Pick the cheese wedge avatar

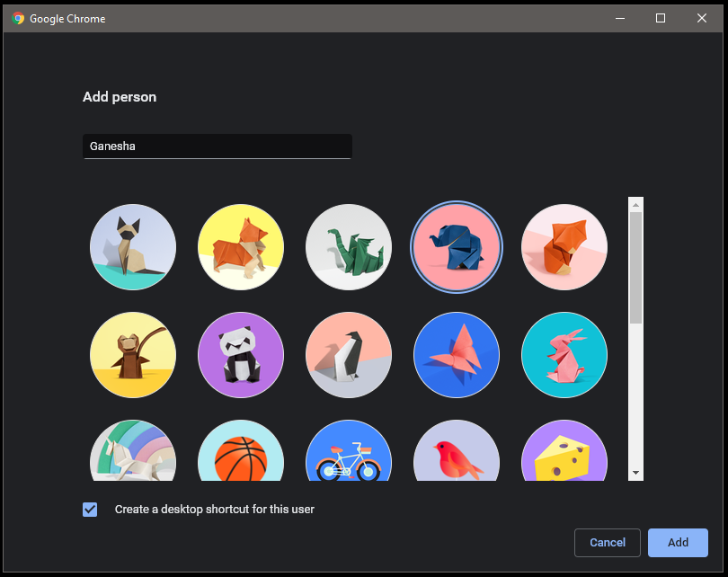564,450
